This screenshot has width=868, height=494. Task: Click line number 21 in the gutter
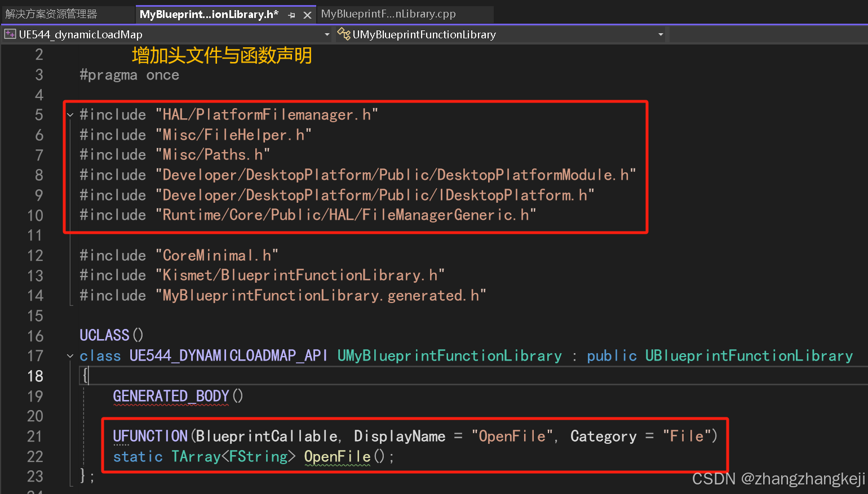pyautogui.click(x=35, y=437)
